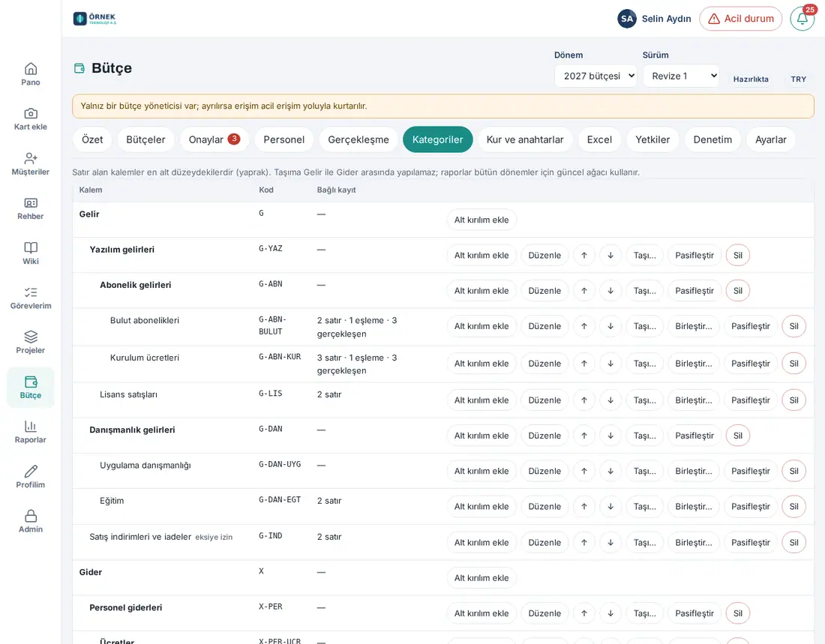Click Düzenle for Kurulum ücretleri
The image size is (825, 644).
coord(544,364)
